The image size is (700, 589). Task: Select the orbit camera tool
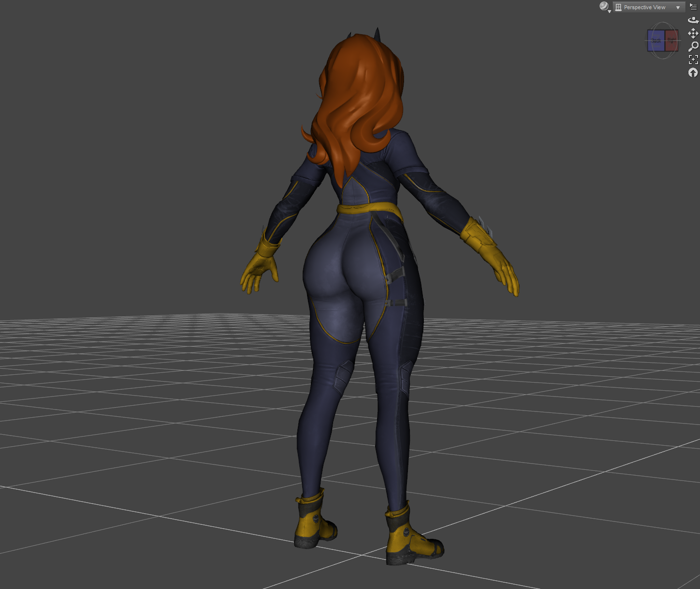[693, 20]
